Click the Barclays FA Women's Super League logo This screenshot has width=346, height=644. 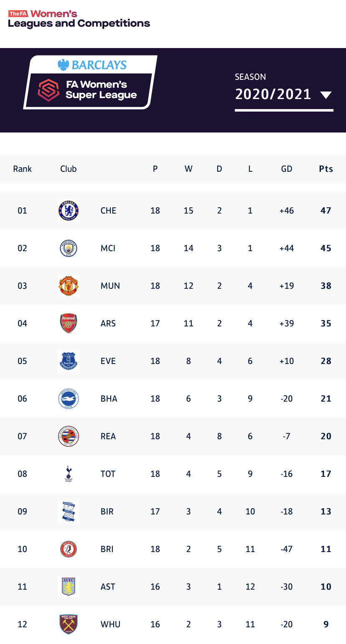90,82
